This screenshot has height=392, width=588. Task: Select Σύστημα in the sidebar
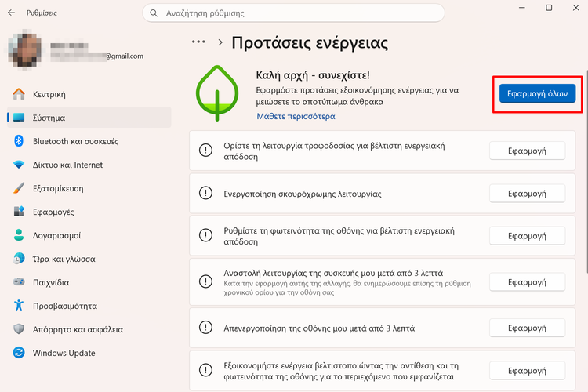point(49,118)
